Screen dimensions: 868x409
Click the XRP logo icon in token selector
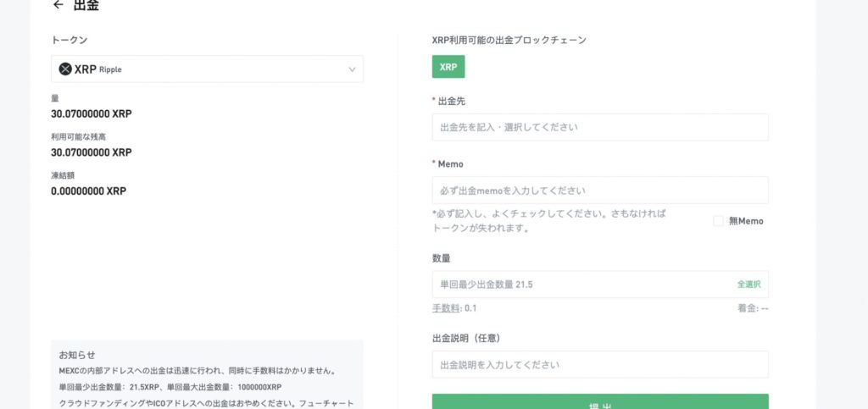65,69
